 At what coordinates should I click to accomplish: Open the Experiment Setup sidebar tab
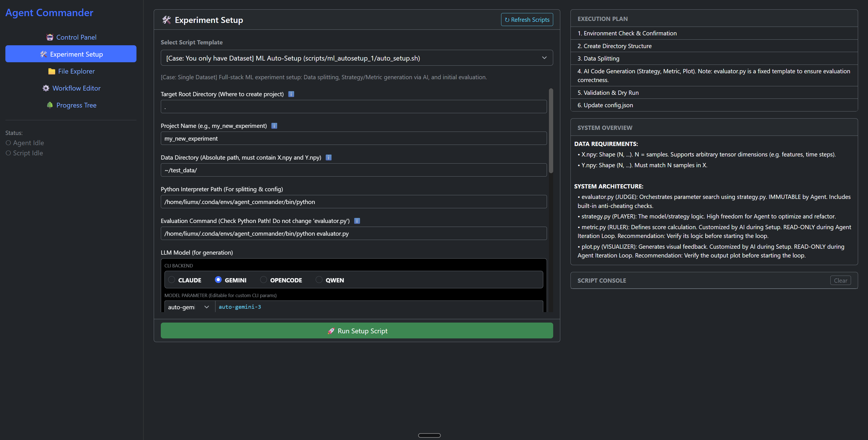coord(71,54)
